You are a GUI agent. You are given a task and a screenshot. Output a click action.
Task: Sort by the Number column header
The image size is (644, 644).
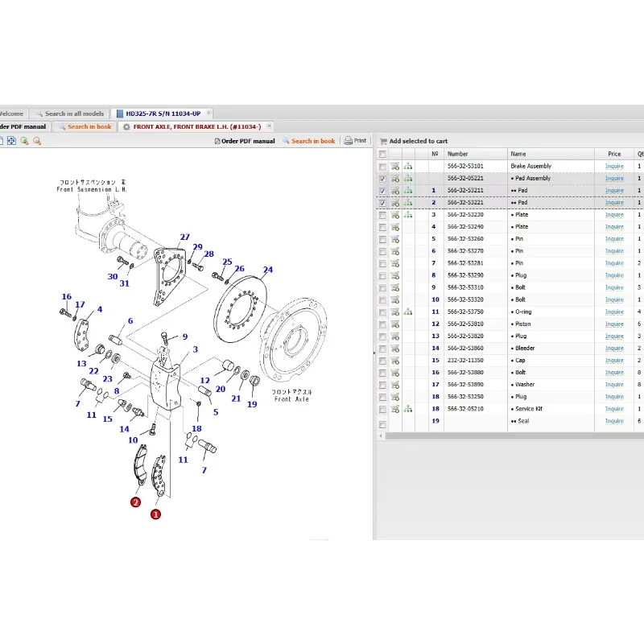(476, 154)
